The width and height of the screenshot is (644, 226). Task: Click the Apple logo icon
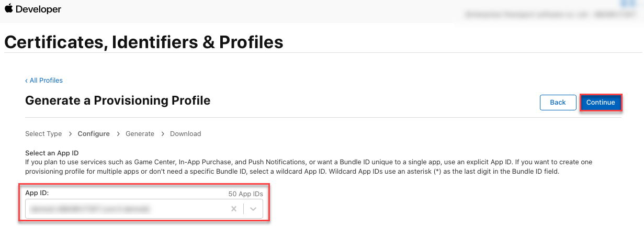(x=9, y=9)
